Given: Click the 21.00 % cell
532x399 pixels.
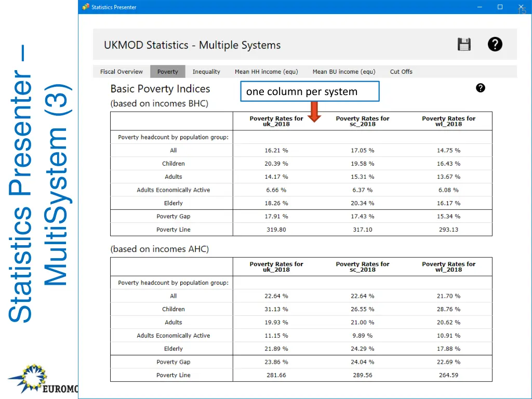Looking at the screenshot, I should [x=362, y=322].
